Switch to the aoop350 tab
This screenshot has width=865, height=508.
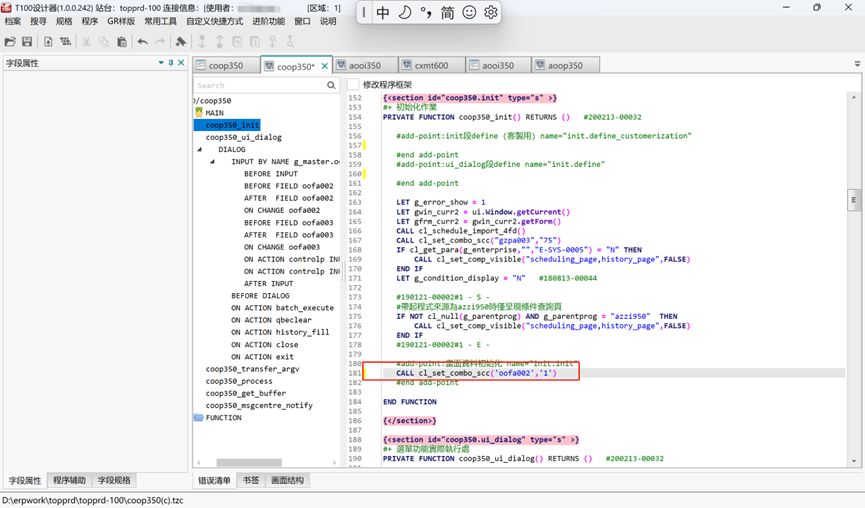point(565,65)
